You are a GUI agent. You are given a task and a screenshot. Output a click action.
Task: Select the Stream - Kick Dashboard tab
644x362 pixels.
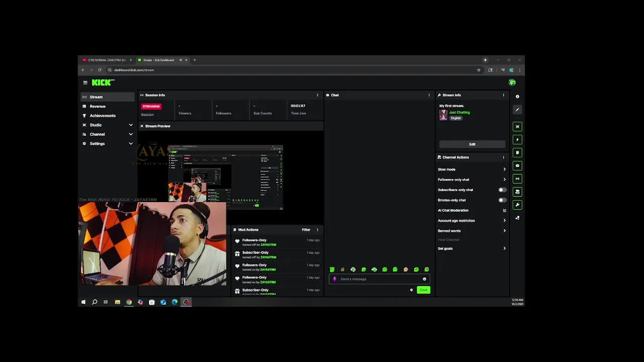click(x=163, y=60)
